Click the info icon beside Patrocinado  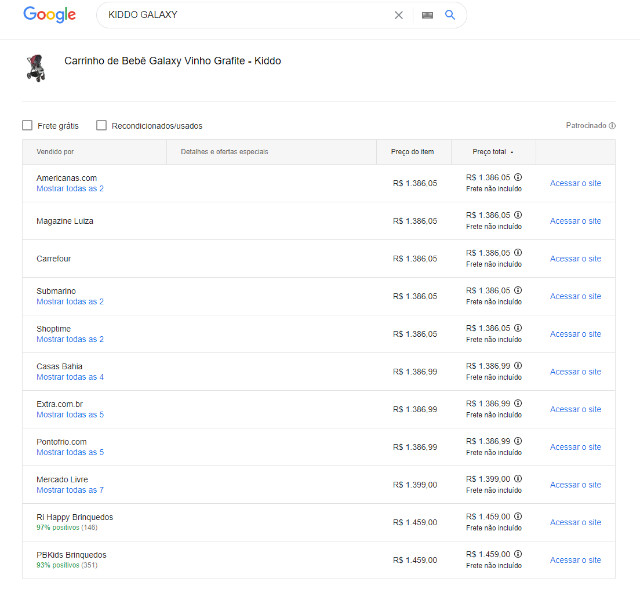(x=612, y=126)
